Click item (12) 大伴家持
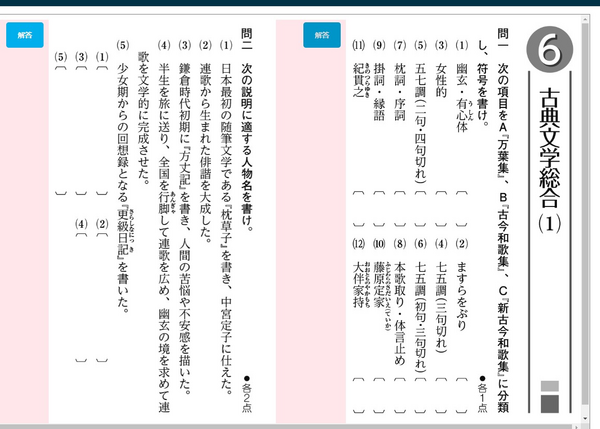600x429 pixels. pos(360,273)
